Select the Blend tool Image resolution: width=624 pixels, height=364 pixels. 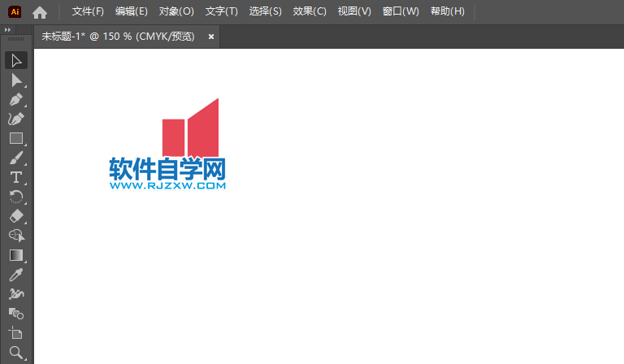[x=16, y=314]
